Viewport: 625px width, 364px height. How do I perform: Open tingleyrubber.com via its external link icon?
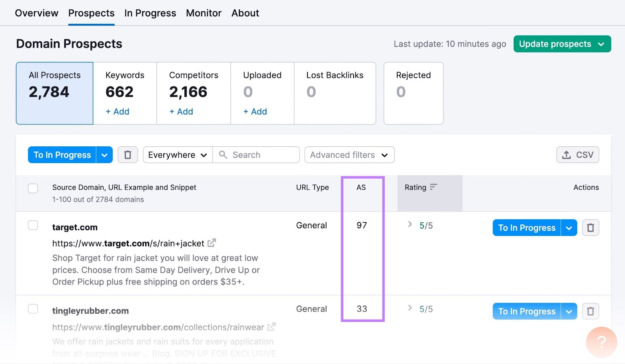(x=271, y=327)
